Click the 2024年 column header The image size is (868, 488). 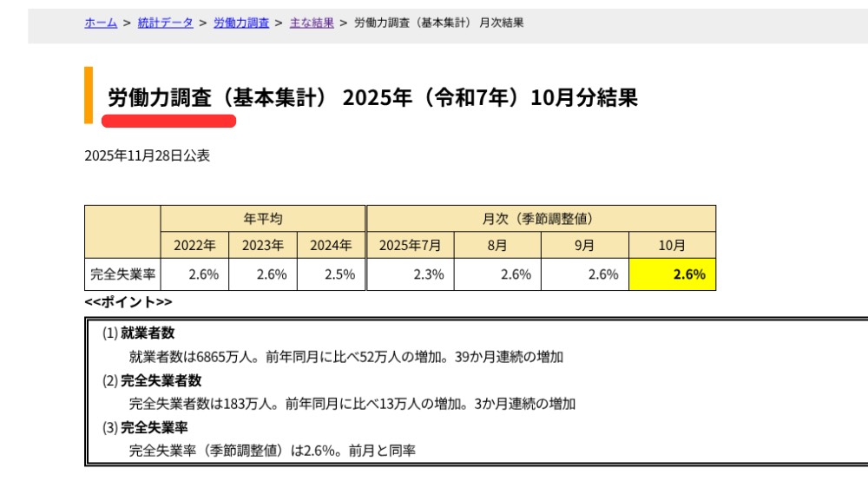tap(331, 246)
